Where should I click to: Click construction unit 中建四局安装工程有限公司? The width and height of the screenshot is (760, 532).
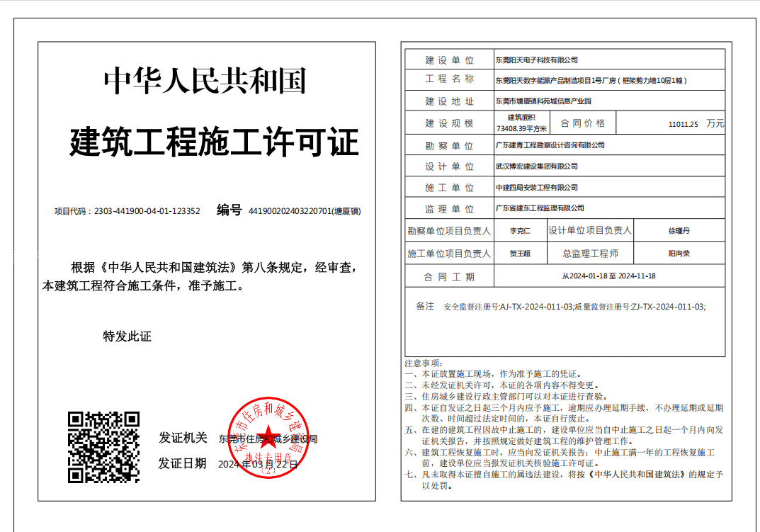(x=537, y=188)
